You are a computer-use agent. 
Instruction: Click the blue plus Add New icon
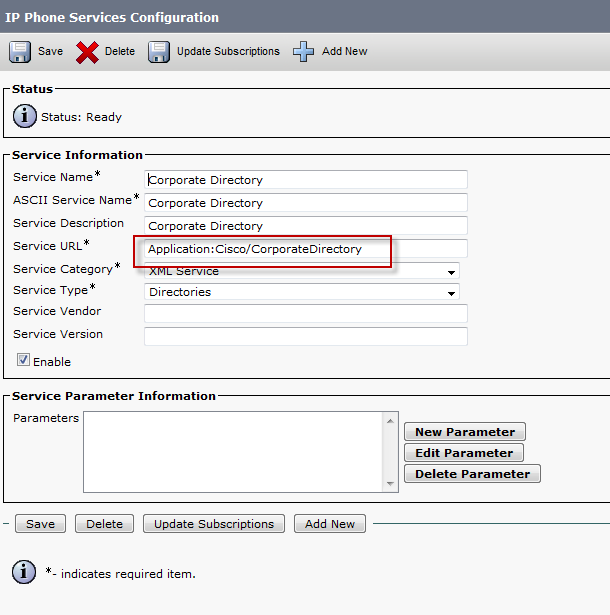(x=303, y=52)
